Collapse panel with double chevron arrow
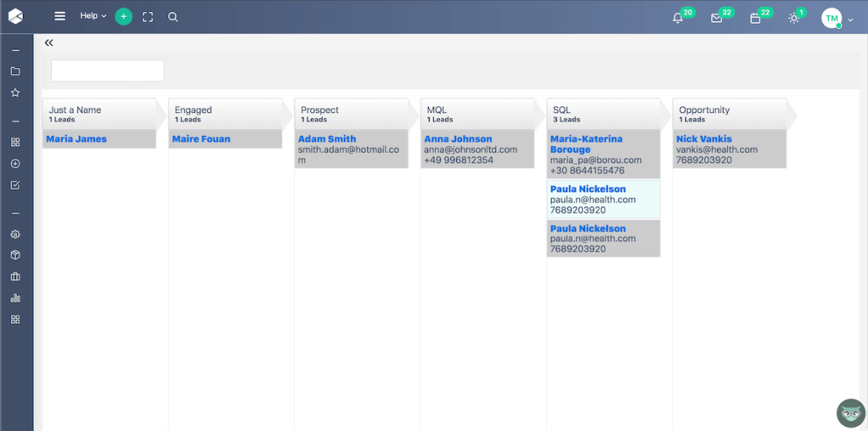The width and height of the screenshot is (868, 431). pyautogui.click(x=49, y=42)
